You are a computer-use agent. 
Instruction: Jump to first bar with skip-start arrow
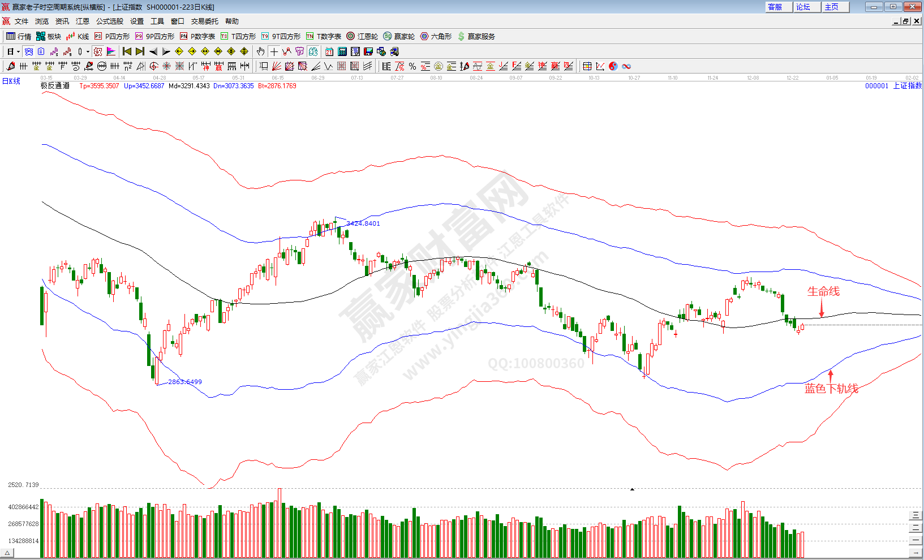pyautogui.click(x=127, y=51)
